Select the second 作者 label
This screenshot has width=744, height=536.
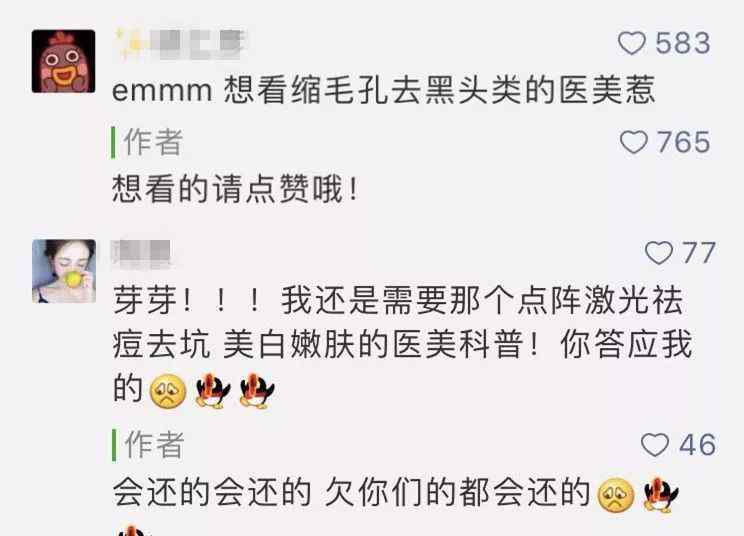click(x=154, y=444)
